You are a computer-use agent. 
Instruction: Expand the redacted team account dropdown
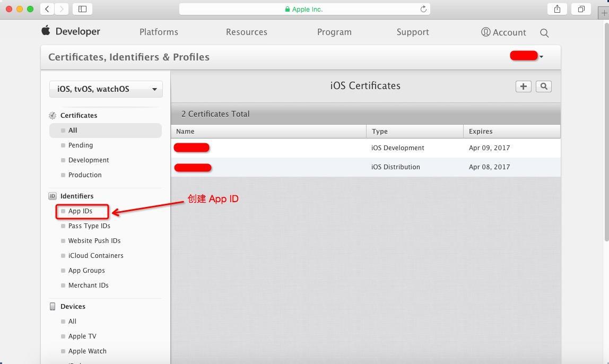527,56
